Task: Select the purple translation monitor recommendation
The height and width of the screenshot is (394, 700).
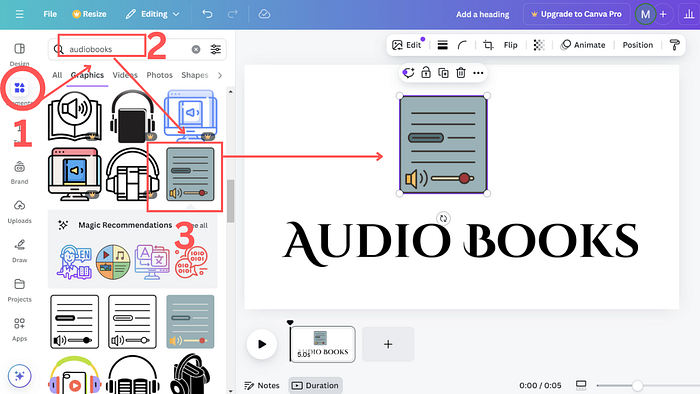Action: click(152, 262)
